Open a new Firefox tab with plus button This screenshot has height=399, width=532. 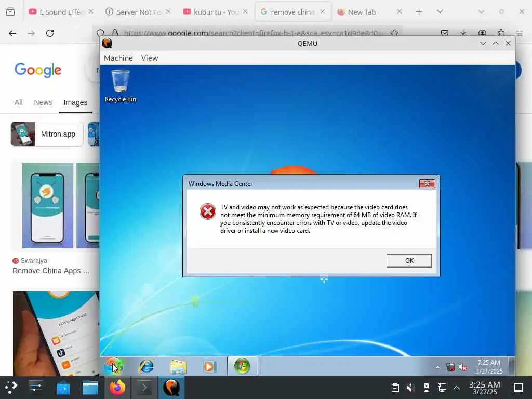(419, 12)
